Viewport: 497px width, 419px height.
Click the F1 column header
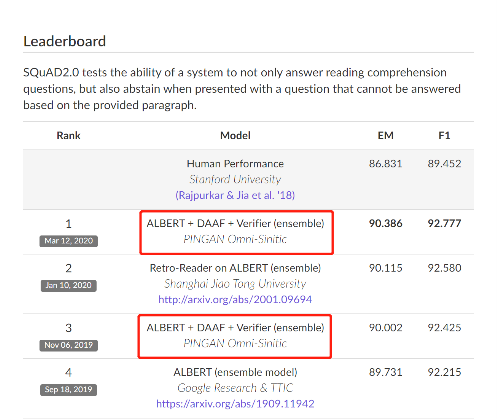(444, 135)
